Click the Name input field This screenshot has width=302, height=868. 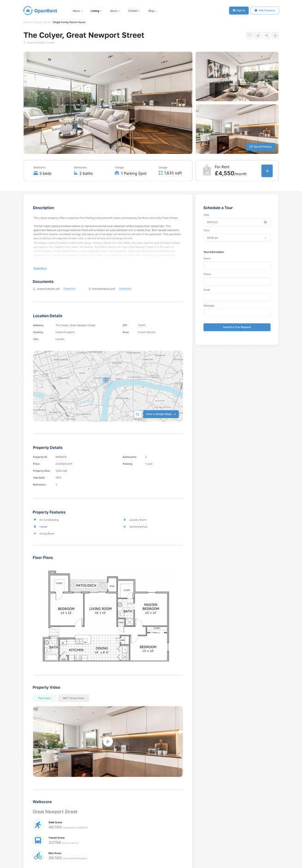[x=237, y=266]
